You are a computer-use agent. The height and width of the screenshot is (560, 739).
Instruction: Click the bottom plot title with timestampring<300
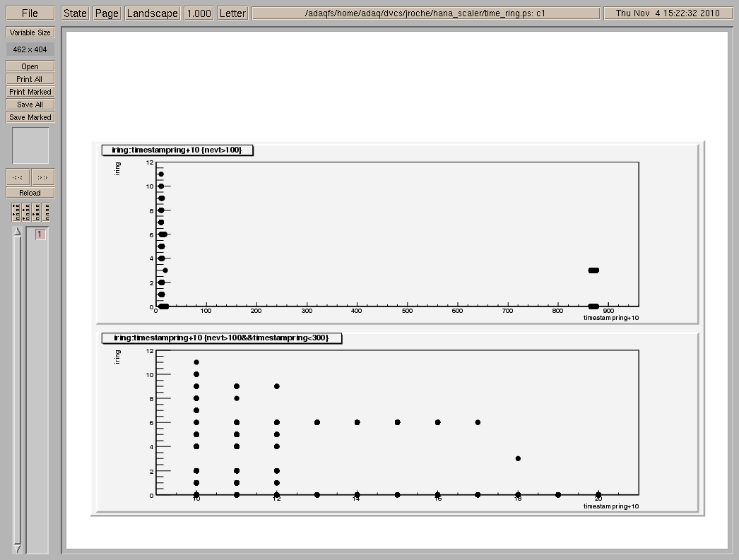tap(221, 338)
